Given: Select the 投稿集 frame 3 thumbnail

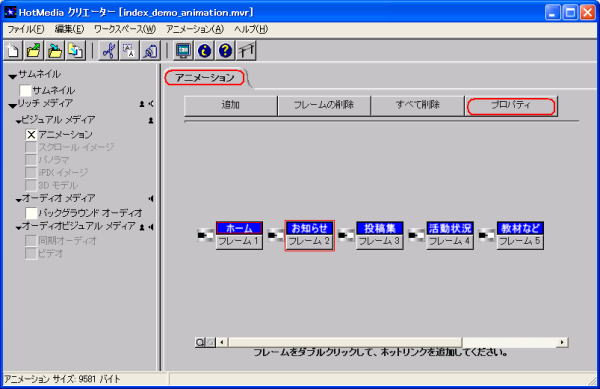Looking at the screenshot, I should point(380,235).
